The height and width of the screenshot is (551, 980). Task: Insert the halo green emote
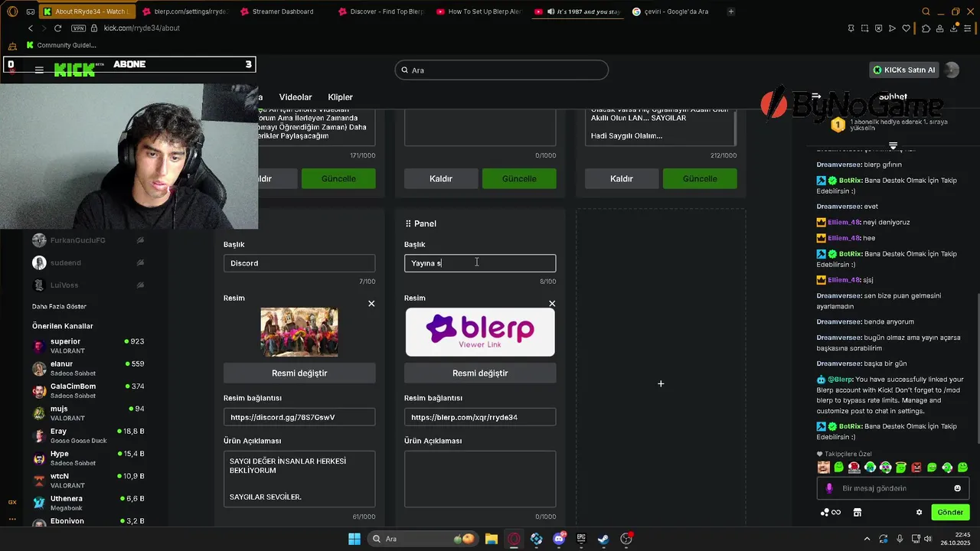(901, 467)
